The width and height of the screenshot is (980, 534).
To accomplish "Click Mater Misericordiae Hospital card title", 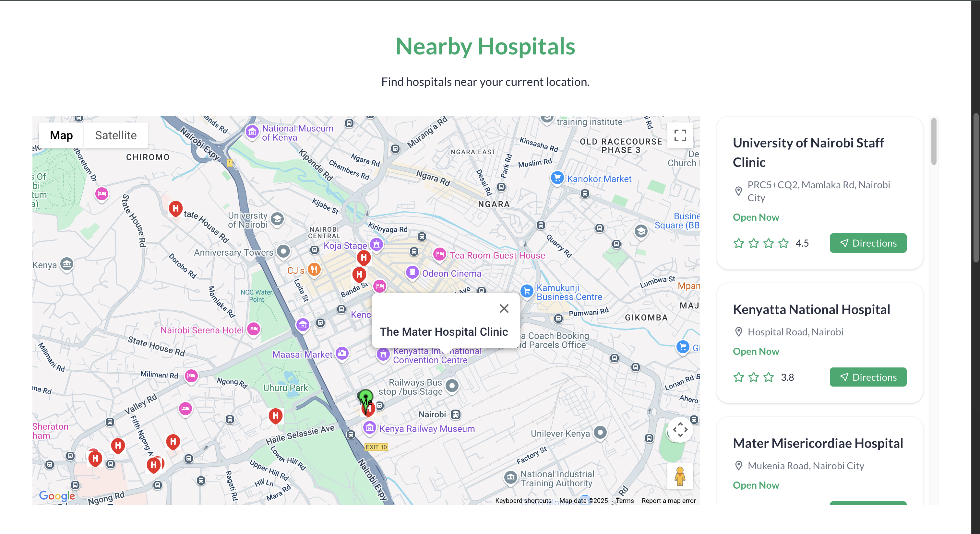I will pos(818,443).
